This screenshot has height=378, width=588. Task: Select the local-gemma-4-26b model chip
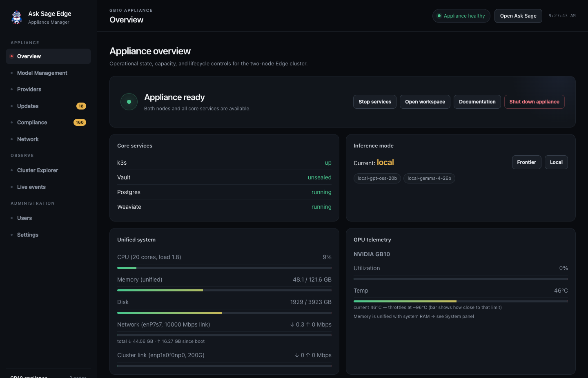tap(429, 179)
